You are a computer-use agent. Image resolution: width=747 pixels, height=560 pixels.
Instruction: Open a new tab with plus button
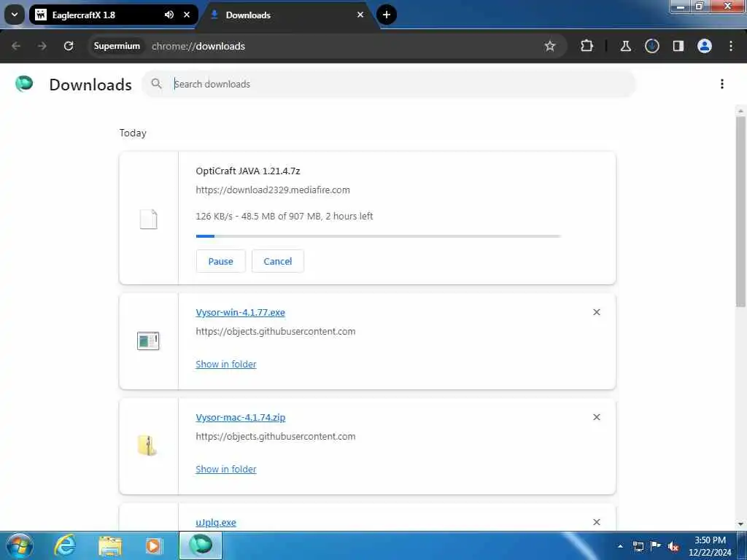(x=387, y=15)
